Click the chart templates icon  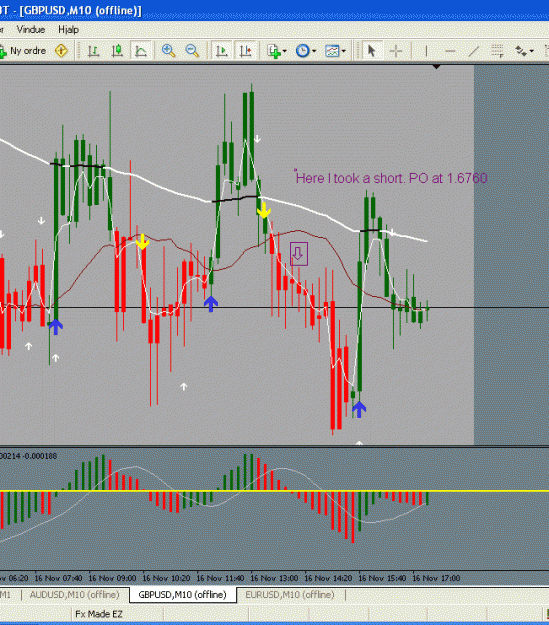point(332,51)
